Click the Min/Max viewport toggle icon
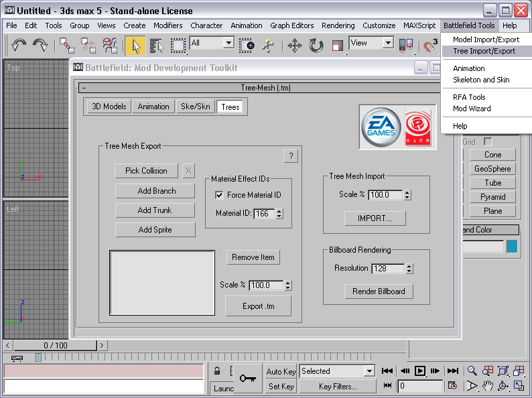This screenshot has height=398, width=532. click(519, 386)
